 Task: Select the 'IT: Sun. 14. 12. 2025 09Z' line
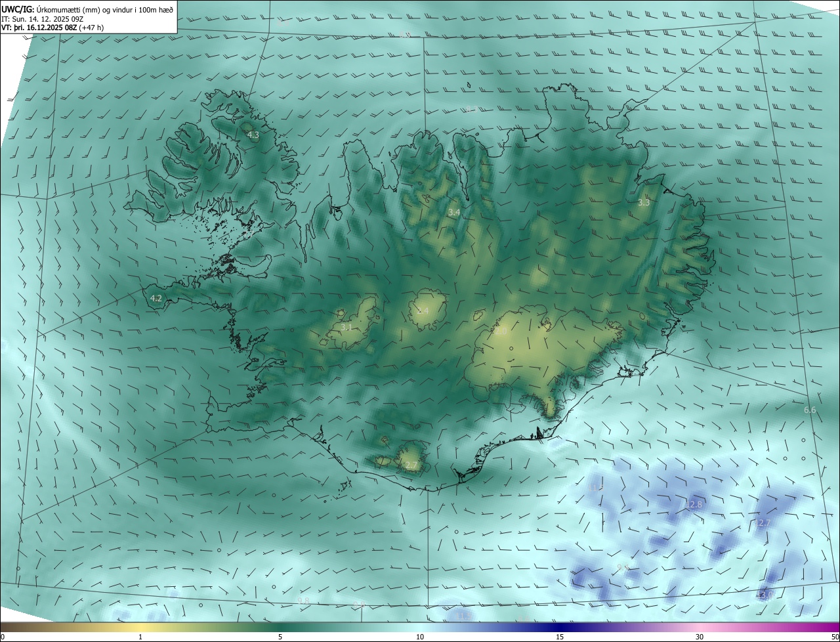click(44, 19)
